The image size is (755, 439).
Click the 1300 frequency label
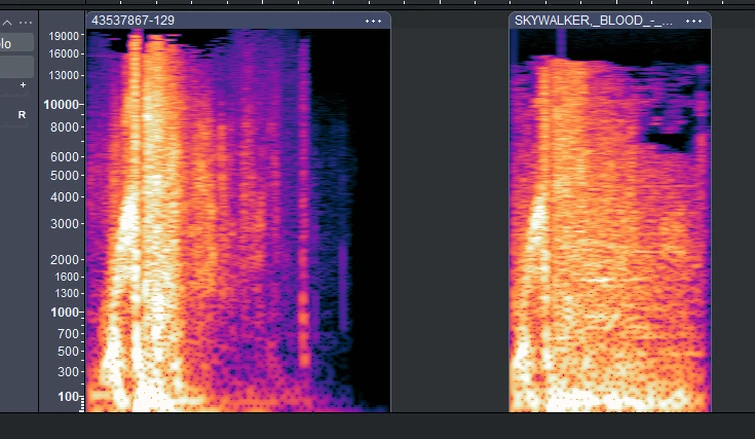click(66, 293)
